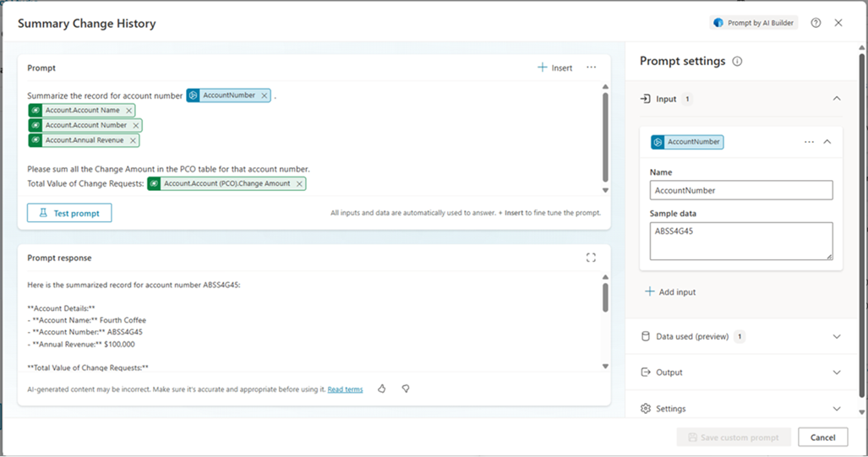The width and height of the screenshot is (868, 457).
Task: Expand the Data used (preview) section
Action: (837, 336)
